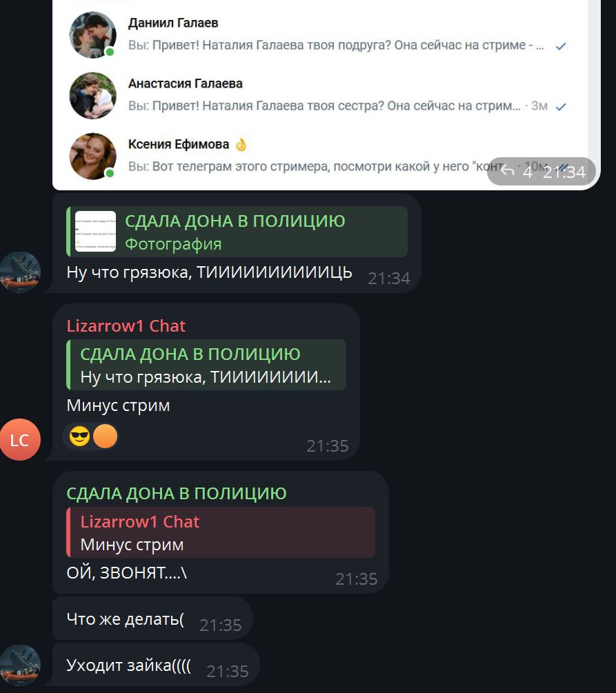Open quoted photo thumbnail in reply
This screenshot has height=693, width=616.
pos(95,232)
